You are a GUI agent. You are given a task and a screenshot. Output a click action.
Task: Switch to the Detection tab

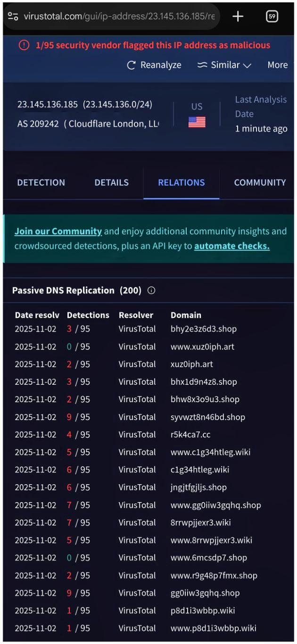(41, 182)
